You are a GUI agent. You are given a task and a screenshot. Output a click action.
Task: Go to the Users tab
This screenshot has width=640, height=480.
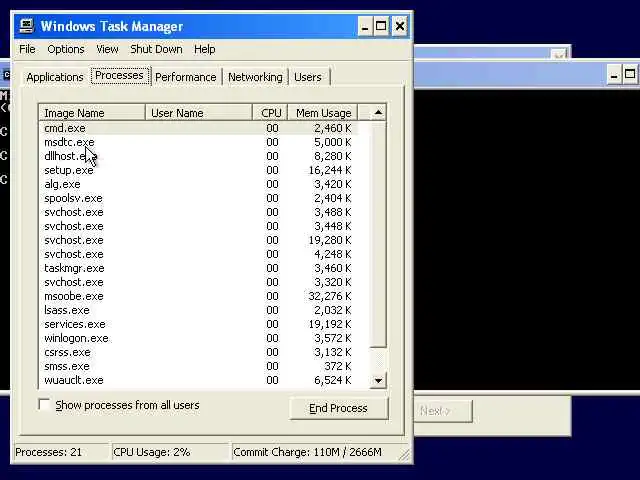pos(308,77)
